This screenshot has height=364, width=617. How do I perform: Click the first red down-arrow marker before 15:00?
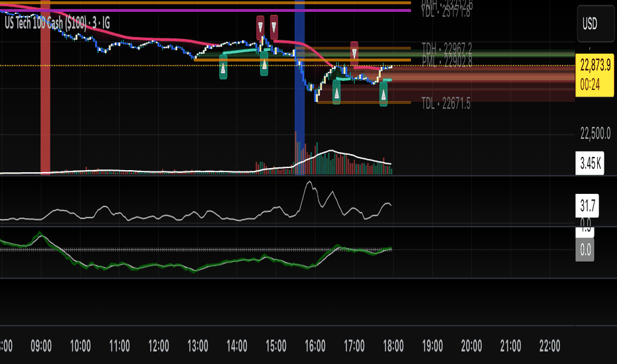point(260,28)
